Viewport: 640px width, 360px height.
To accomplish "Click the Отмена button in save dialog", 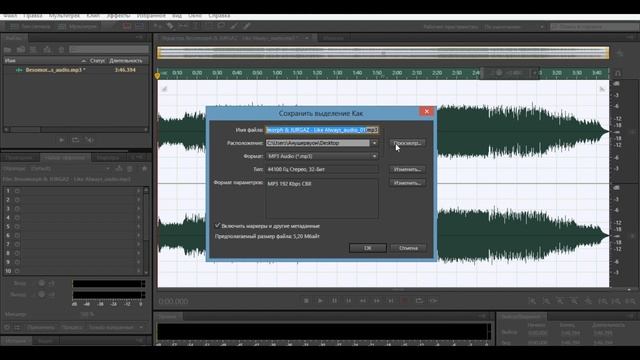I will [408, 248].
